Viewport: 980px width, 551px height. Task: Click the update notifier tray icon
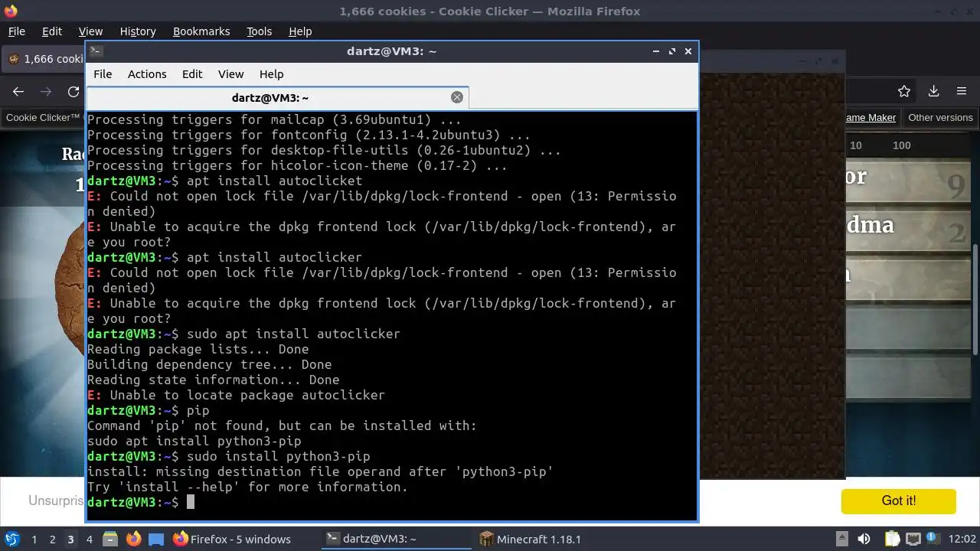934,539
